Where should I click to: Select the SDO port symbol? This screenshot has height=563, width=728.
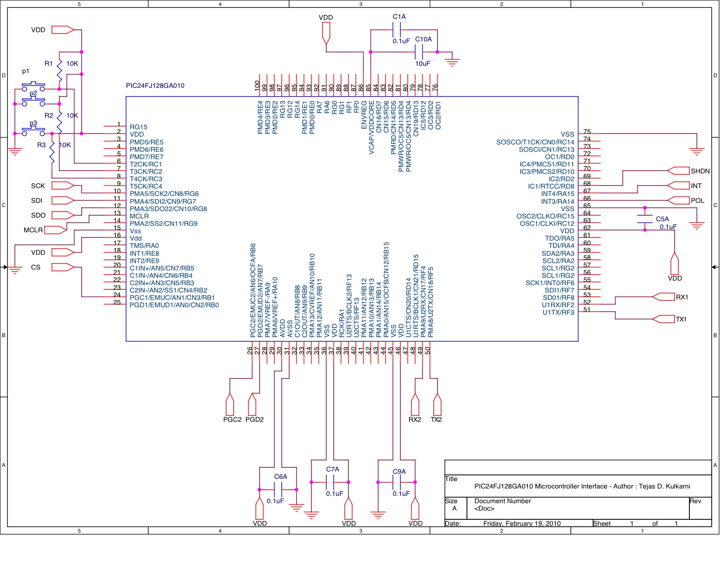point(63,215)
